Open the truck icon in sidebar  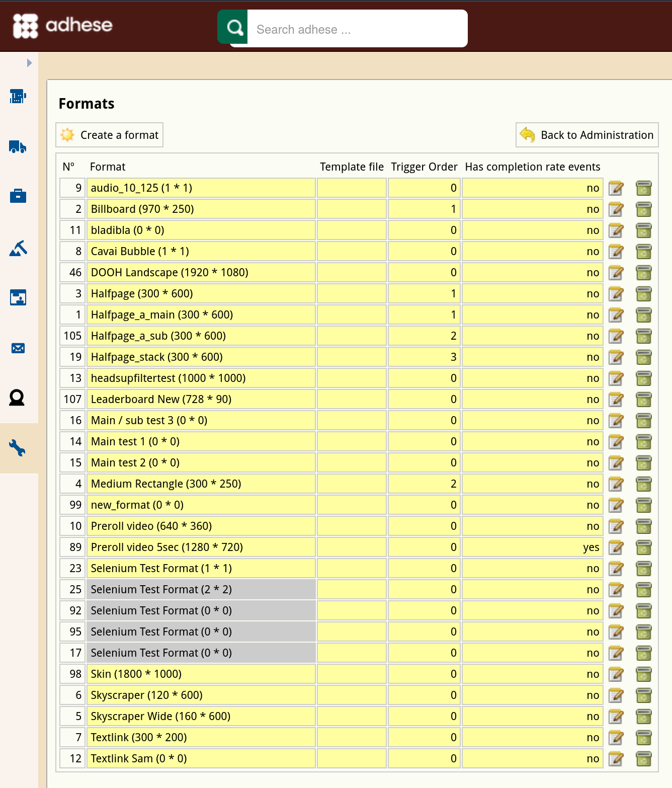18,146
